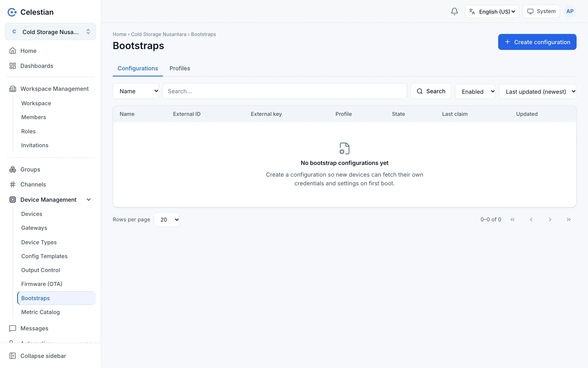Go to last page of results
The image size is (588, 368).
(569, 219)
